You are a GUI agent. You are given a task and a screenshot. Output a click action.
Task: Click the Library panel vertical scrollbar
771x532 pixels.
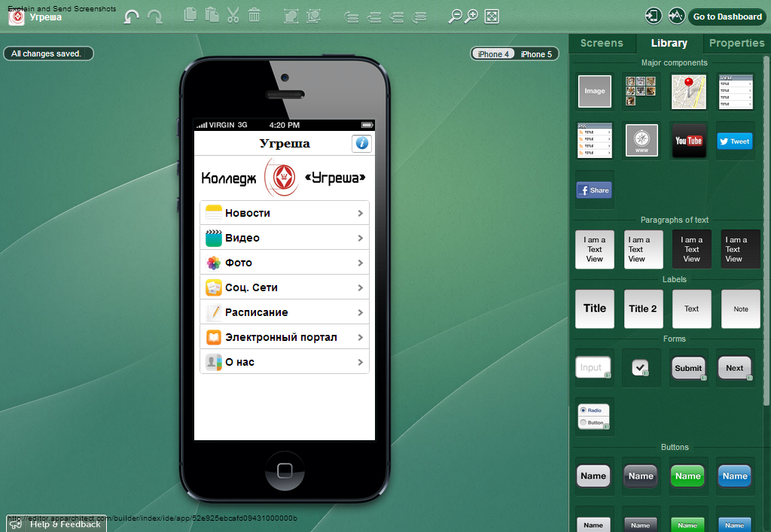pos(766,231)
